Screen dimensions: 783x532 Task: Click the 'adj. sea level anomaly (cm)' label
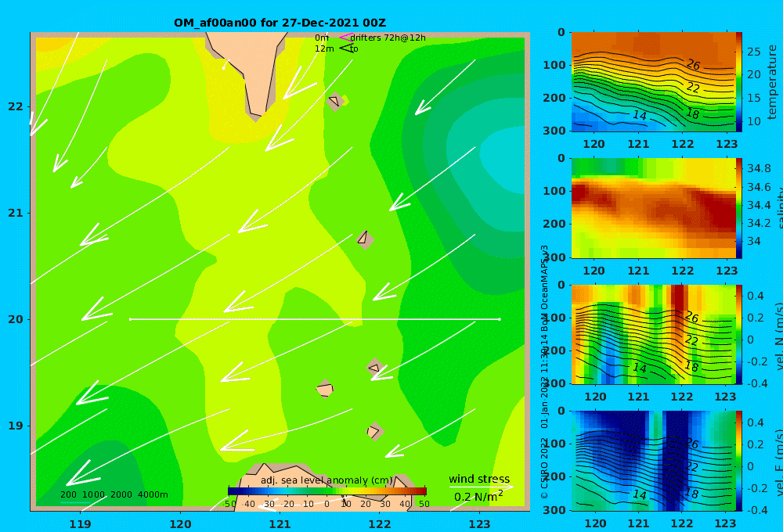click(x=327, y=480)
